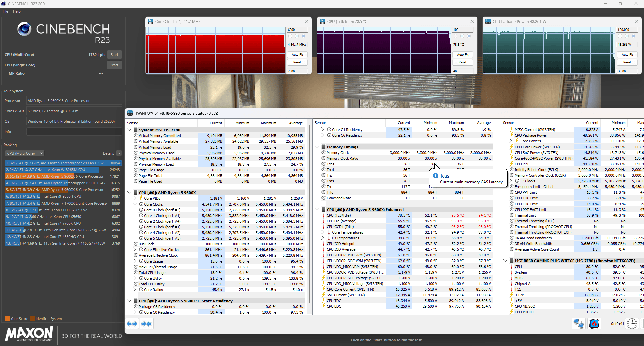Expand the Core Powers row

click(511, 141)
